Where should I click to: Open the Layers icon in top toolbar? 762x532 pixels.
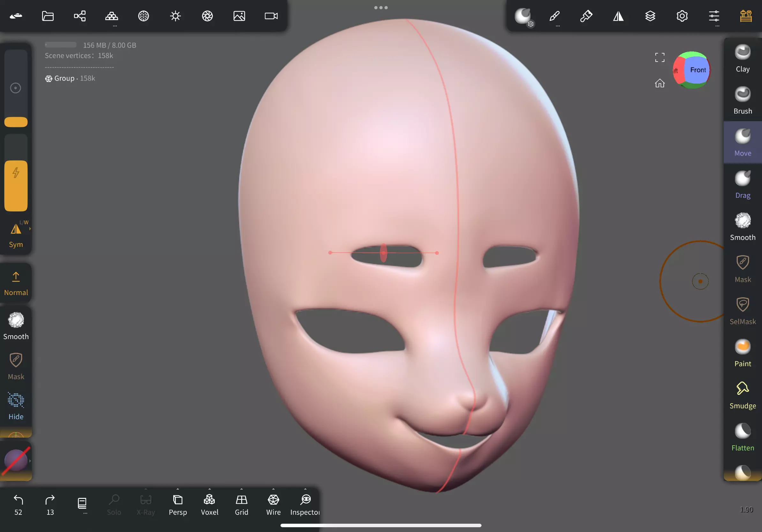[650, 16]
